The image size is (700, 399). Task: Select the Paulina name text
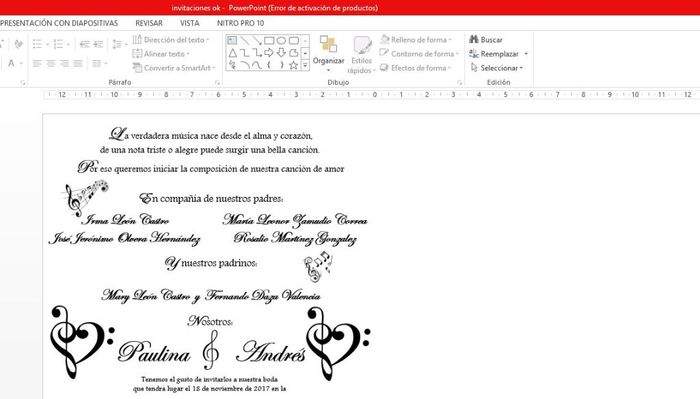coord(154,353)
